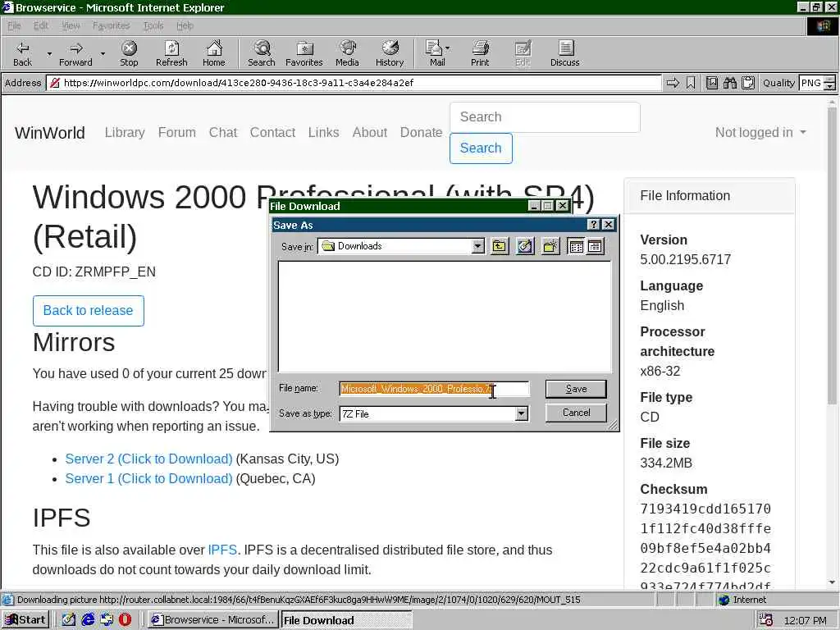Open the Links nav link

coord(323,132)
